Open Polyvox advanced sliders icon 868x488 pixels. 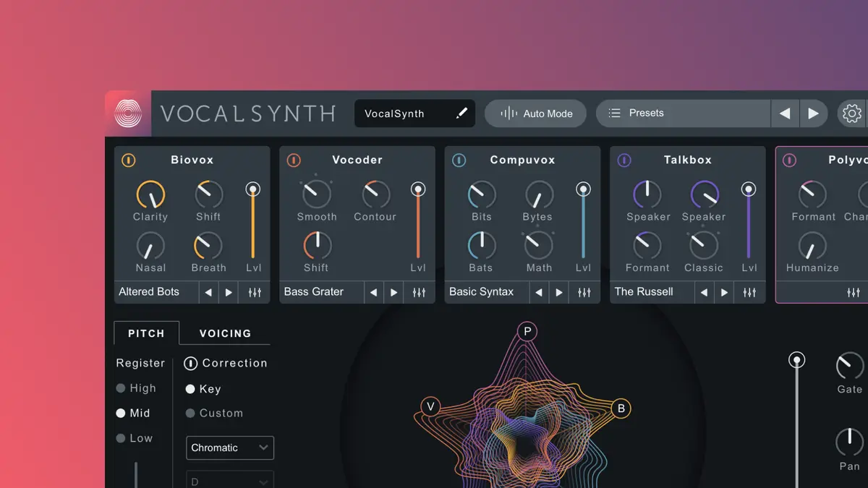(x=854, y=292)
